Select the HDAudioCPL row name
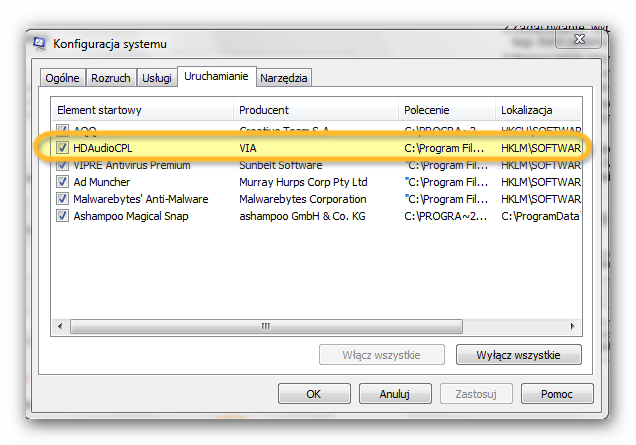The height and width of the screenshot is (445, 636). tap(103, 148)
